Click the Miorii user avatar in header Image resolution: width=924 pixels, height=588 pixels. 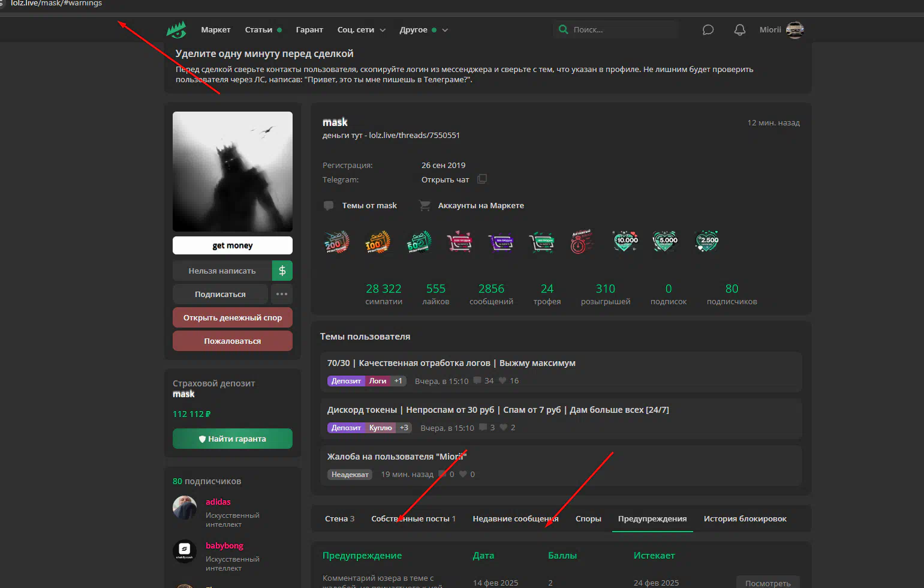794,29
